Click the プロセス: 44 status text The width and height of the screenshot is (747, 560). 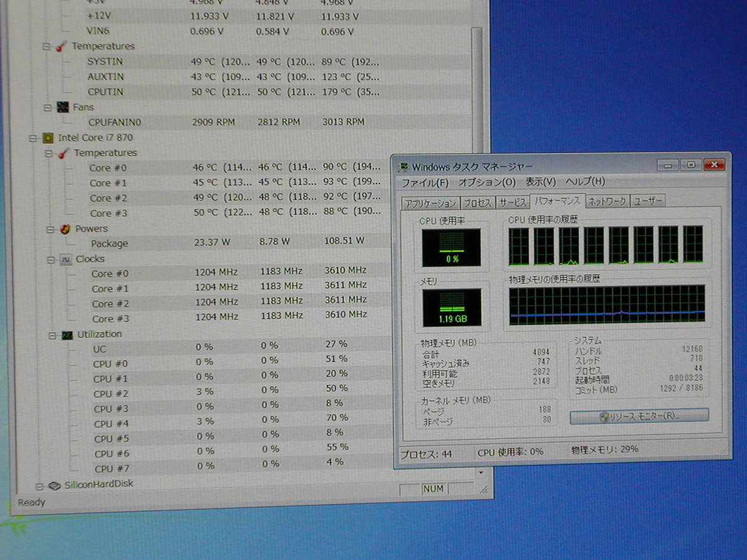pyautogui.click(x=426, y=454)
